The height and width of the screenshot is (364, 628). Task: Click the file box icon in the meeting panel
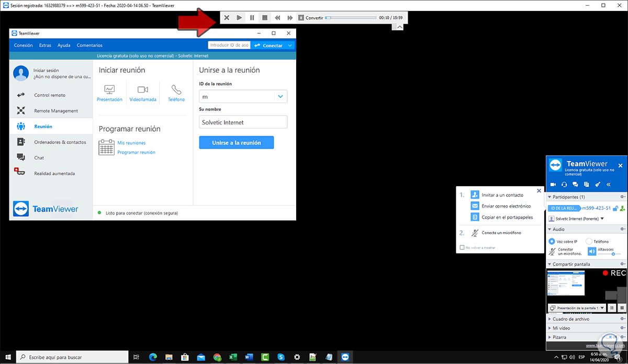click(x=586, y=184)
